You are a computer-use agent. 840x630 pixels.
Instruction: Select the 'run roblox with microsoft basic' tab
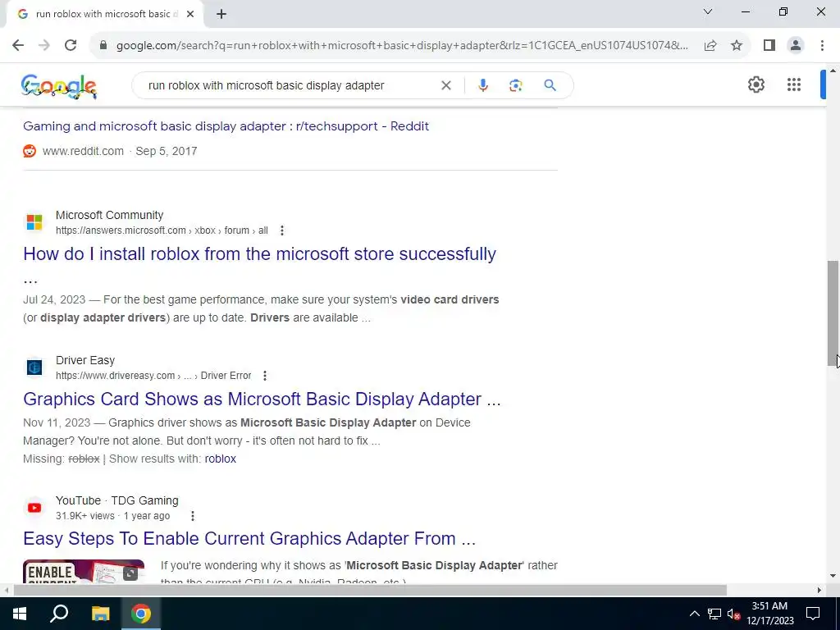(x=104, y=15)
